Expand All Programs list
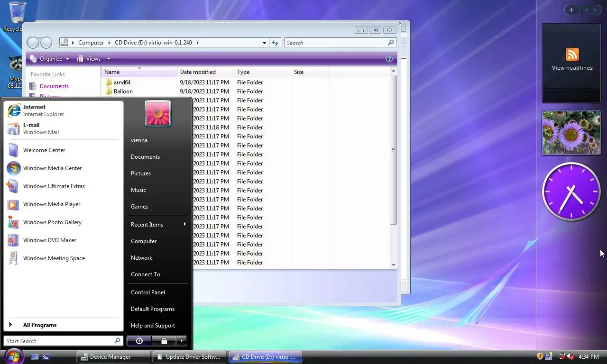This screenshot has height=364, width=607. [63, 325]
